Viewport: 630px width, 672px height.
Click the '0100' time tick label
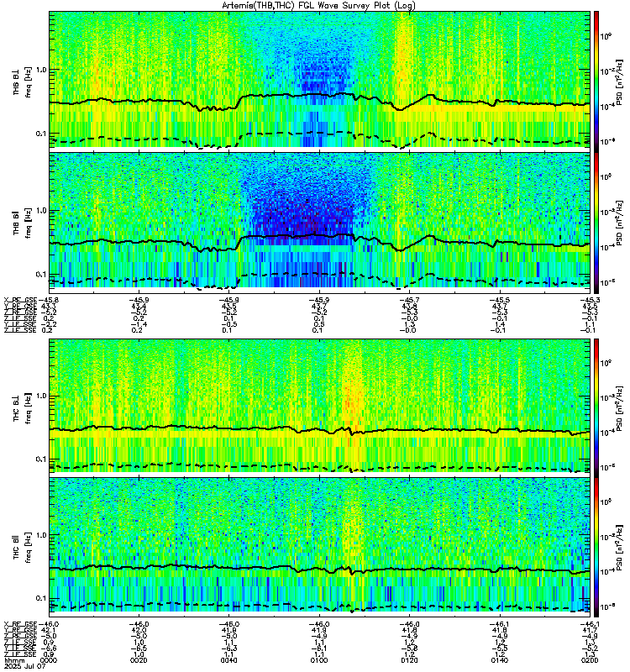(x=319, y=660)
